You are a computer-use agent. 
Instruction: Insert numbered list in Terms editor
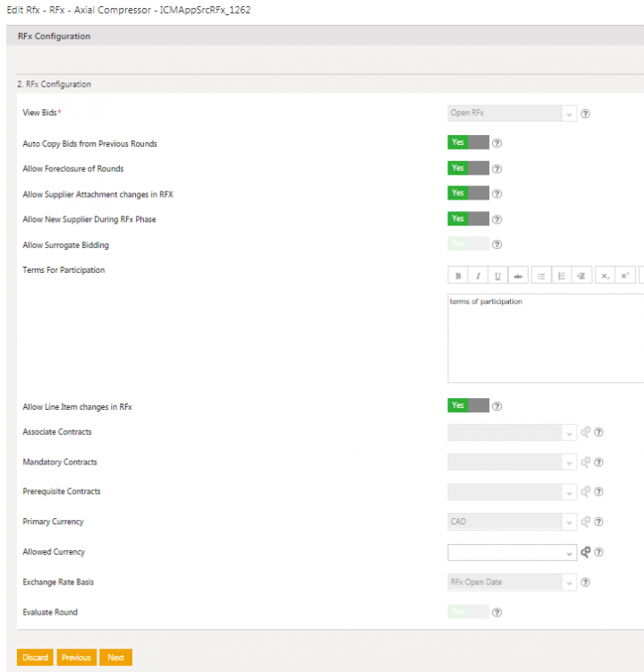click(x=562, y=276)
